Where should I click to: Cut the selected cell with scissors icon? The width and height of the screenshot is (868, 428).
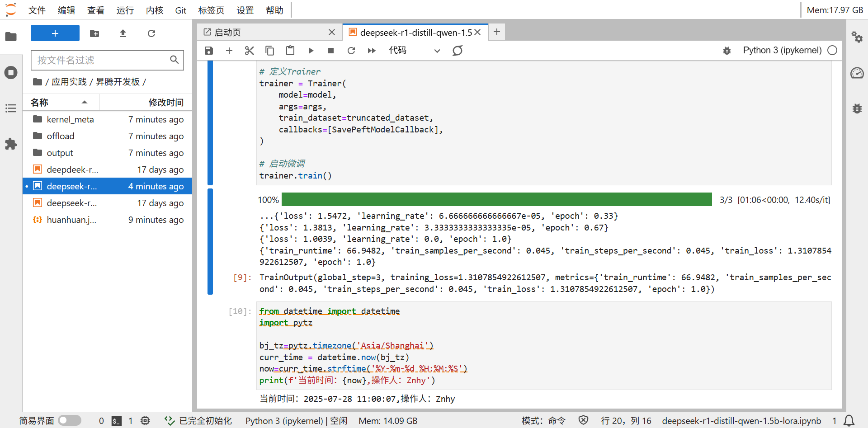point(249,51)
